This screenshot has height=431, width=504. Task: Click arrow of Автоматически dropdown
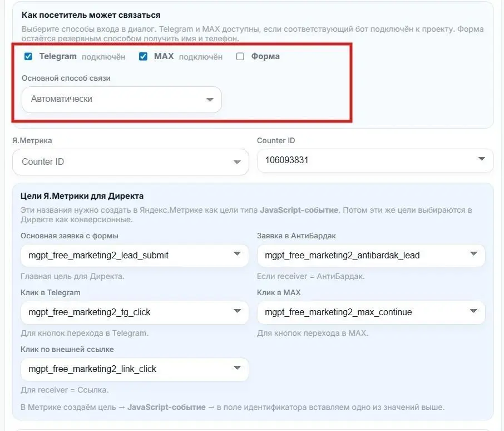210,100
